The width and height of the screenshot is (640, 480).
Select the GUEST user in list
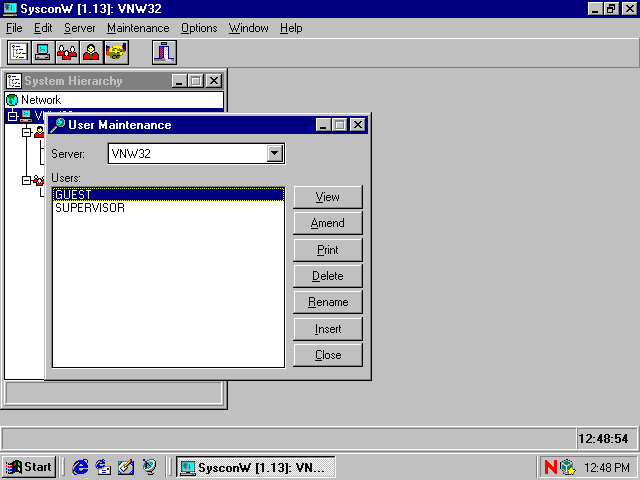coord(168,195)
